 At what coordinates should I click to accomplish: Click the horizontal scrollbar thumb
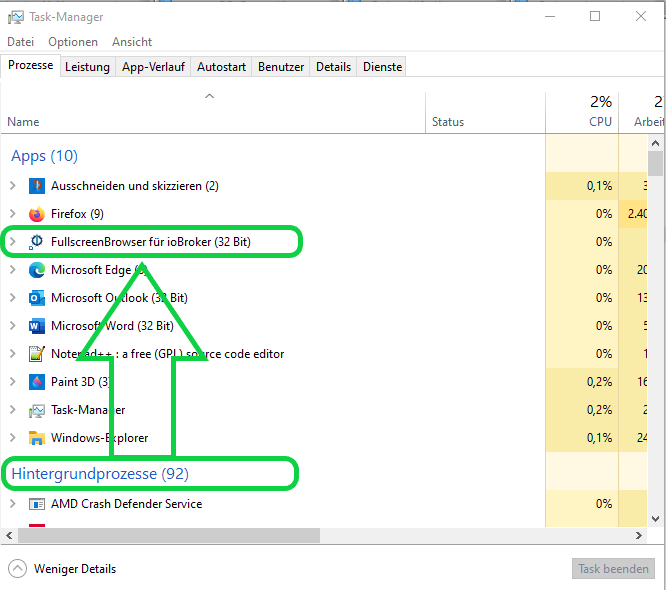click(x=169, y=536)
